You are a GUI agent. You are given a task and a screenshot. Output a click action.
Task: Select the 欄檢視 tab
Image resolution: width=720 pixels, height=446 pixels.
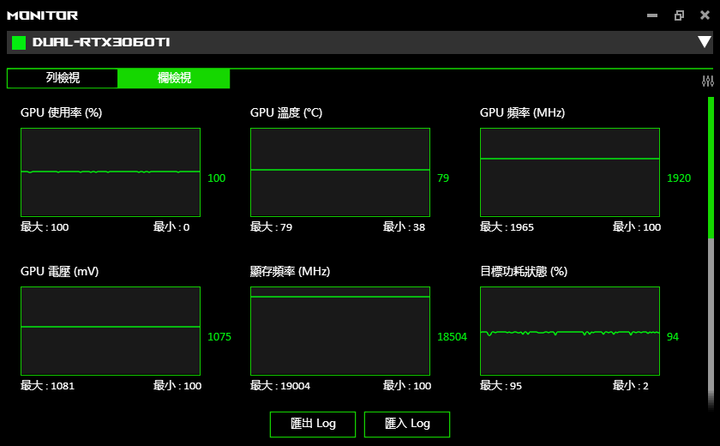(x=174, y=78)
